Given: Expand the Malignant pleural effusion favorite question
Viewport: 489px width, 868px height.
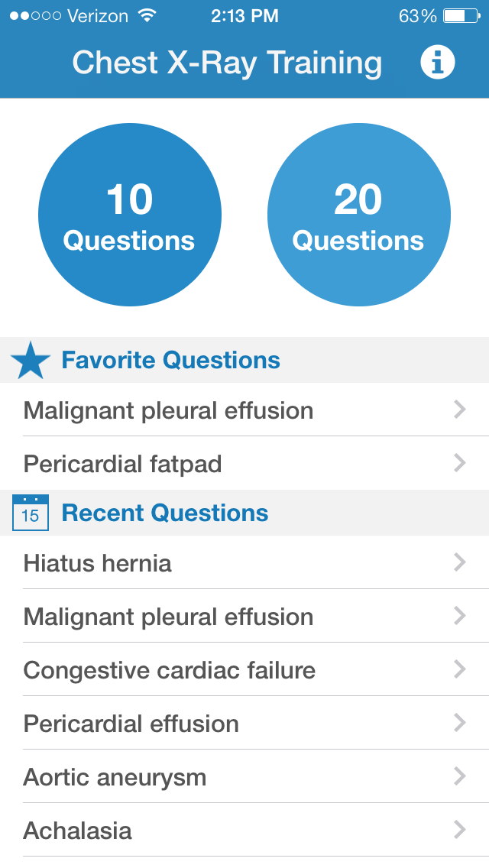Looking at the screenshot, I should [244, 410].
